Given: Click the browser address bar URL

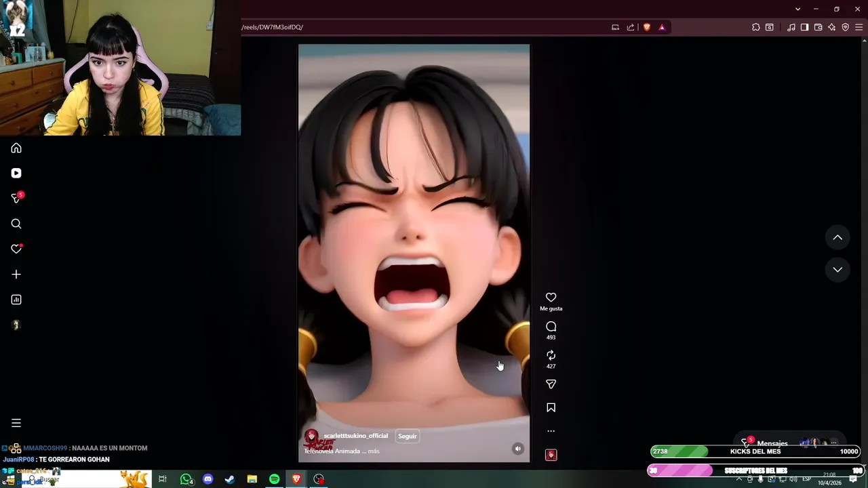Looking at the screenshot, I should coord(271,27).
